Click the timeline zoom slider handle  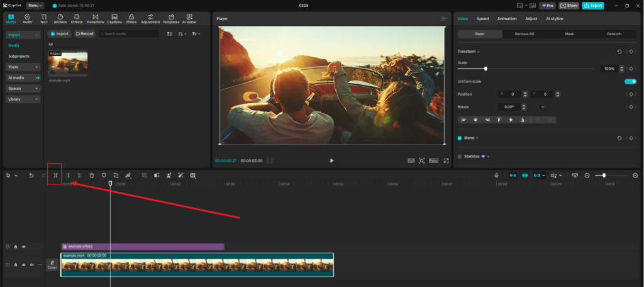click(x=604, y=176)
